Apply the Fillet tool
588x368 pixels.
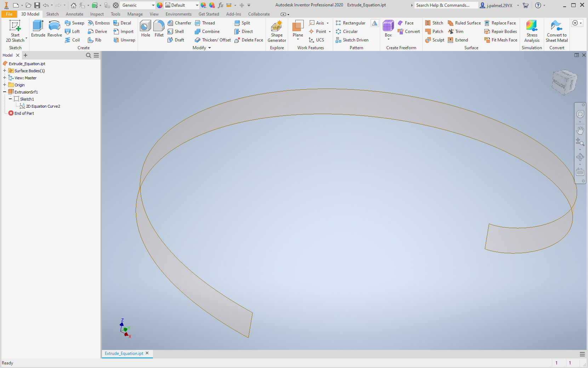click(159, 29)
